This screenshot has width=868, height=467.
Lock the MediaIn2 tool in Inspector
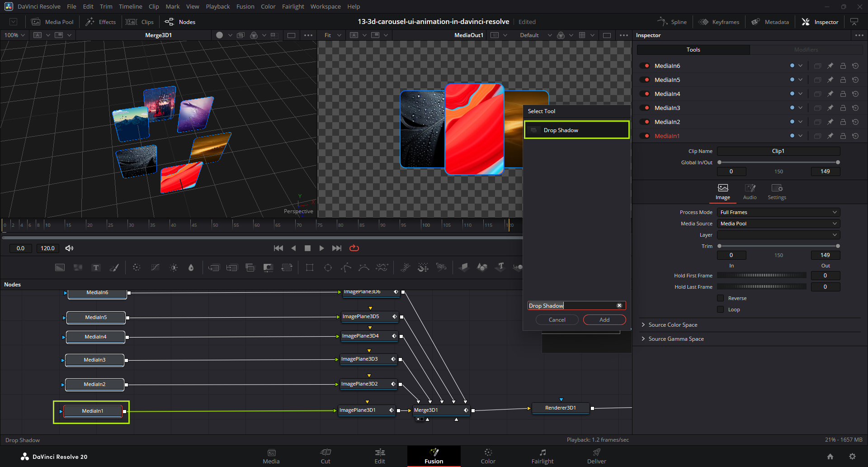(x=843, y=122)
